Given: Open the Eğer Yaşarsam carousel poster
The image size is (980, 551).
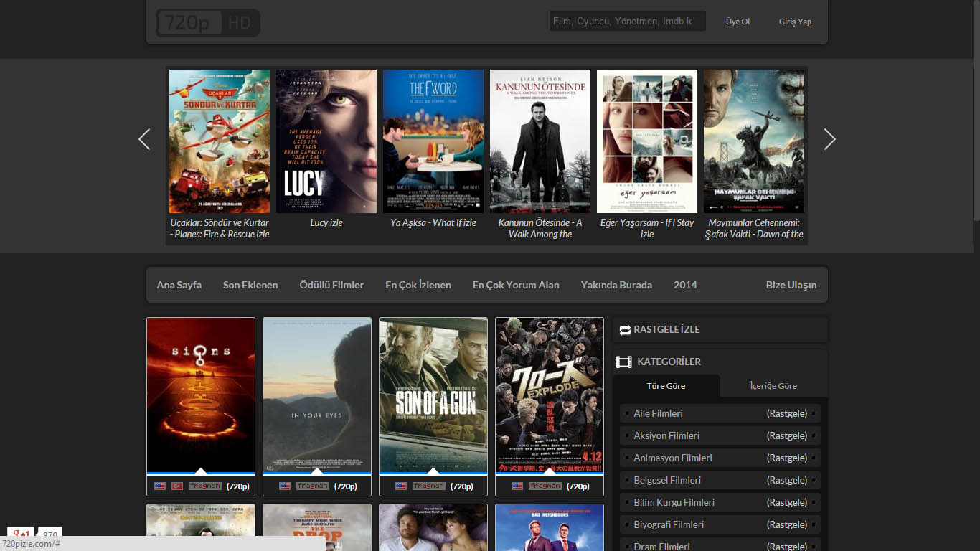Looking at the screenshot, I should pos(647,141).
